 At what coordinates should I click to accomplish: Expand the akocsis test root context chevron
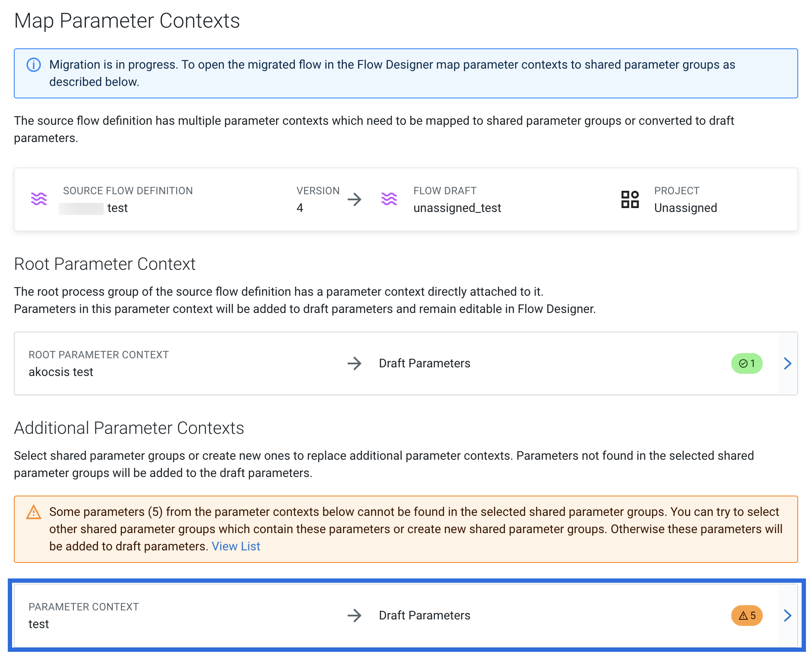[788, 363]
